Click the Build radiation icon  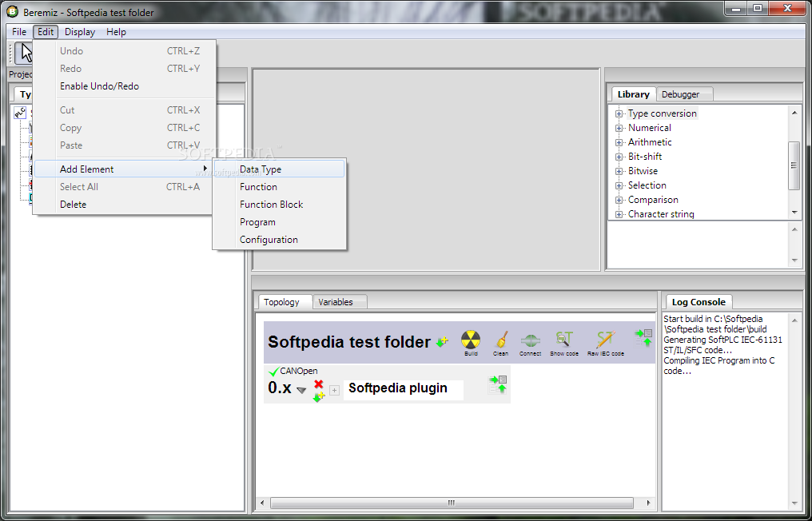coord(471,340)
